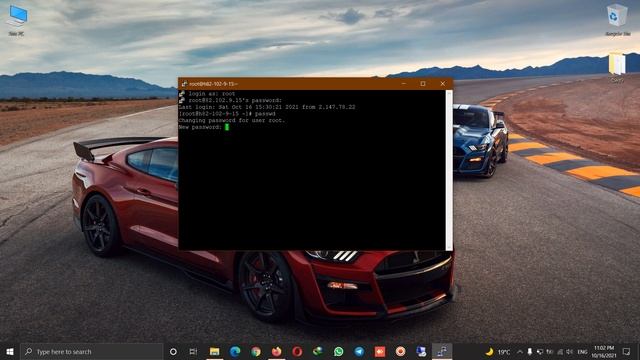Show hidden system tray icons
640x360 pixels.
520,351
